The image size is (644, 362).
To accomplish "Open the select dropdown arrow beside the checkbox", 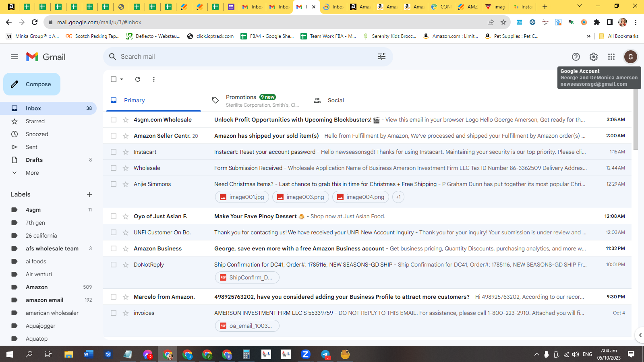I will (x=122, y=79).
